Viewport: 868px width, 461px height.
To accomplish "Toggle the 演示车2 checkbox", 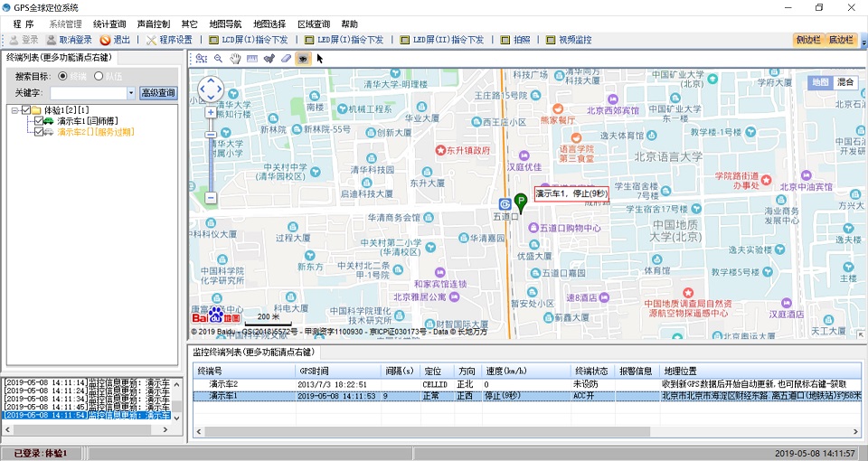I will (x=38, y=132).
